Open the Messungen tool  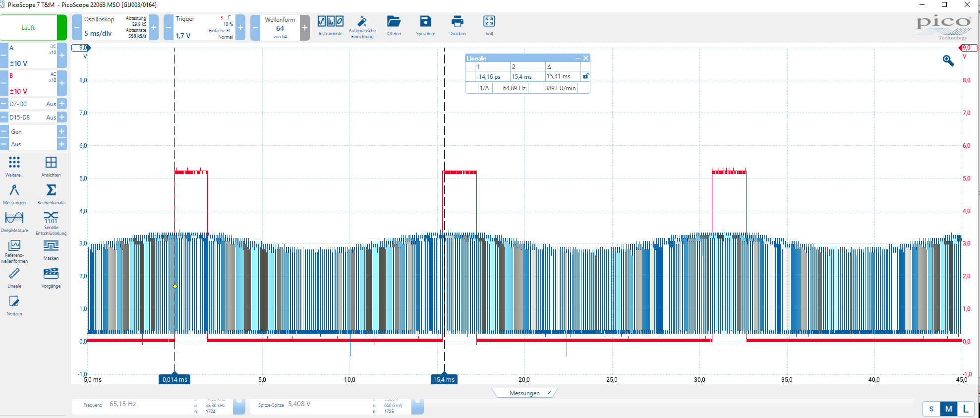click(x=14, y=194)
